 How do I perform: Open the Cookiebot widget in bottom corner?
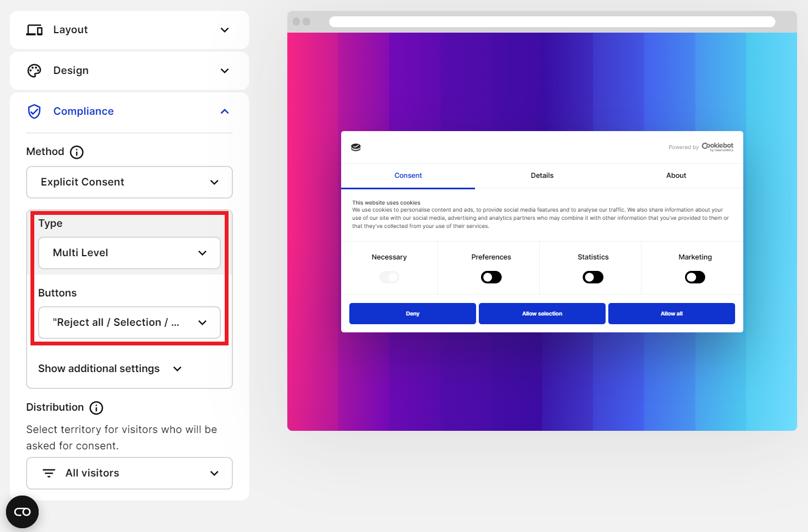click(22, 512)
